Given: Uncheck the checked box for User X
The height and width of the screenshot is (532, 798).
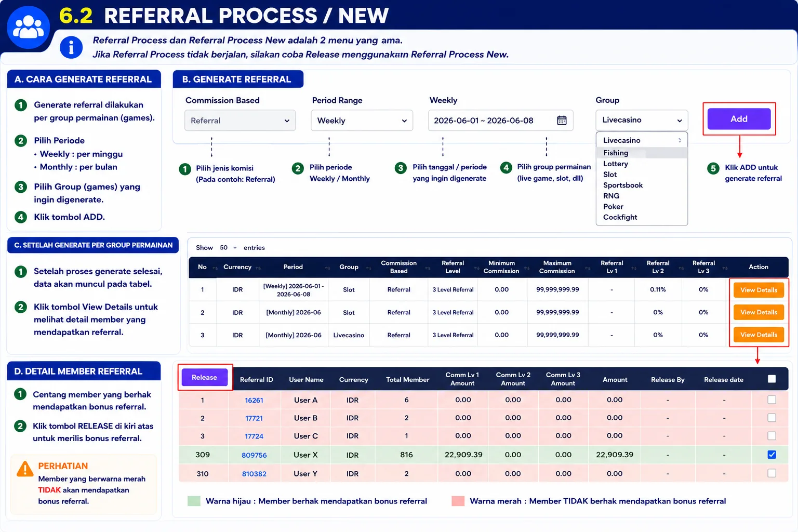Looking at the screenshot, I should tap(772, 455).
